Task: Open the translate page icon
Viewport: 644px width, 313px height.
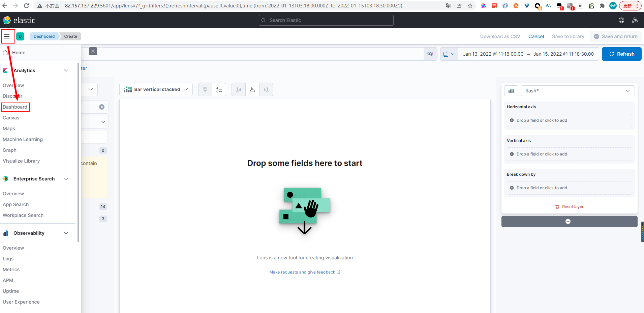Action: click(449, 6)
